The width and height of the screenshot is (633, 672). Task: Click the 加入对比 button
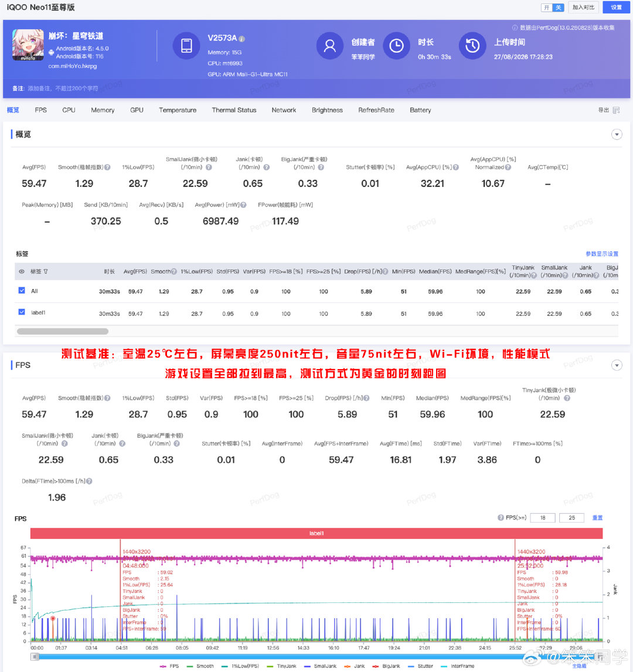tap(583, 7)
